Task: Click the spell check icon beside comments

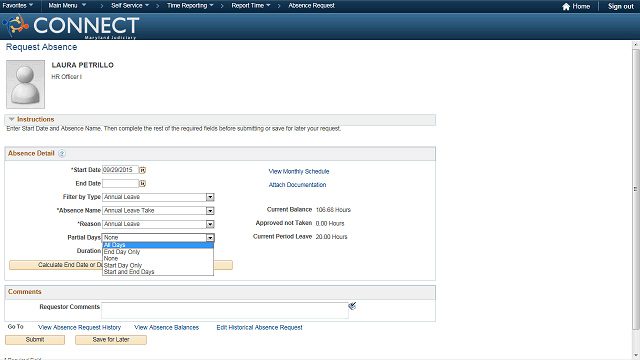Action: [x=352, y=306]
